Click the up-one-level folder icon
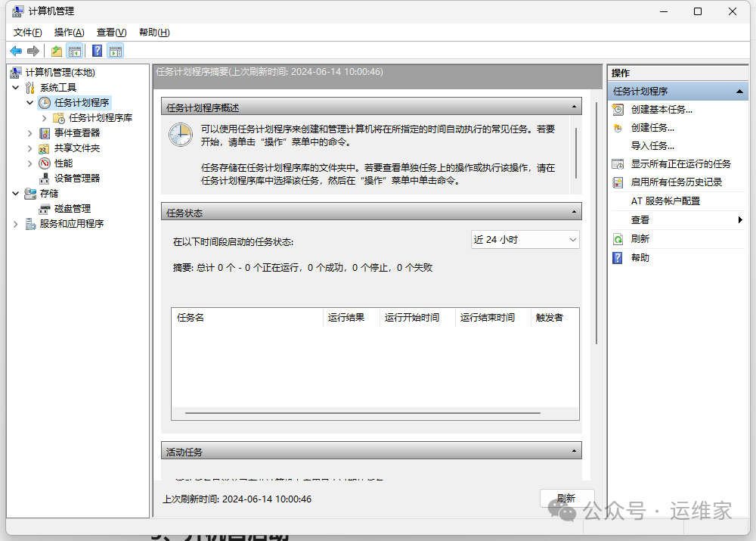This screenshot has width=756, height=541. [x=57, y=51]
